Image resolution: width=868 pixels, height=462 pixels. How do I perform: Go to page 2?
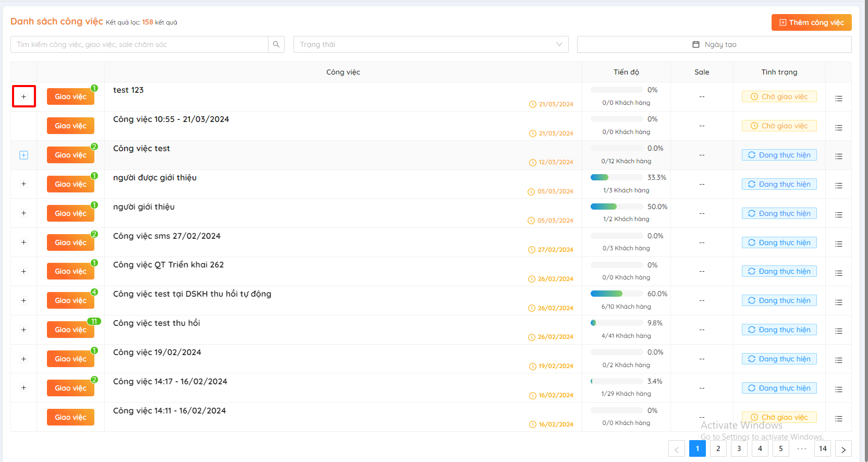click(718, 448)
